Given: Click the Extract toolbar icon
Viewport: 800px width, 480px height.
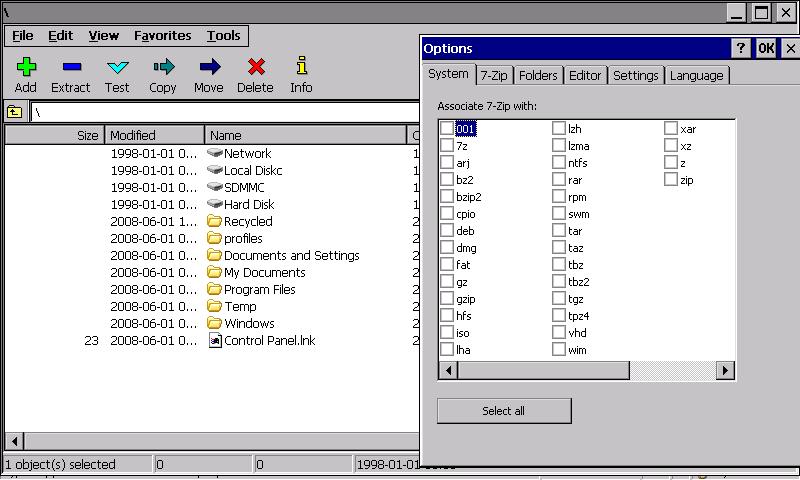Looking at the screenshot, I should pos(71,67).
